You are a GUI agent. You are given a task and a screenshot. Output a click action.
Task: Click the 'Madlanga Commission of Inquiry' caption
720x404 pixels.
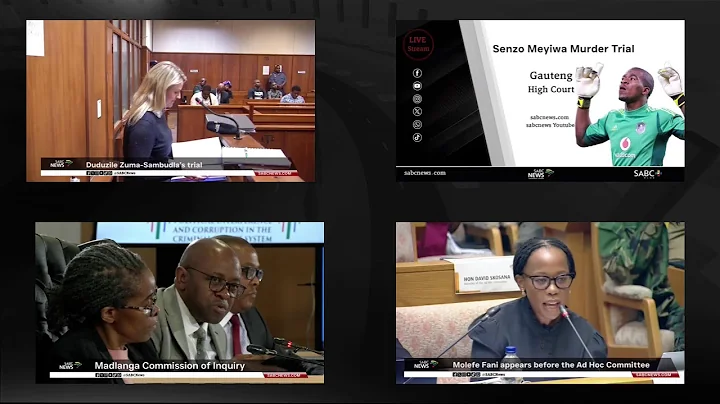tap(170, 366)
